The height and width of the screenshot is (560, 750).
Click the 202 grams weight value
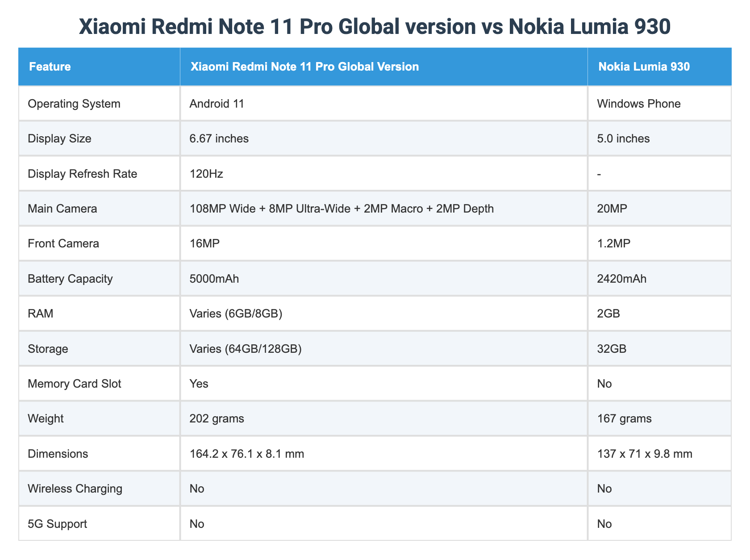click(x=217, y=418)
